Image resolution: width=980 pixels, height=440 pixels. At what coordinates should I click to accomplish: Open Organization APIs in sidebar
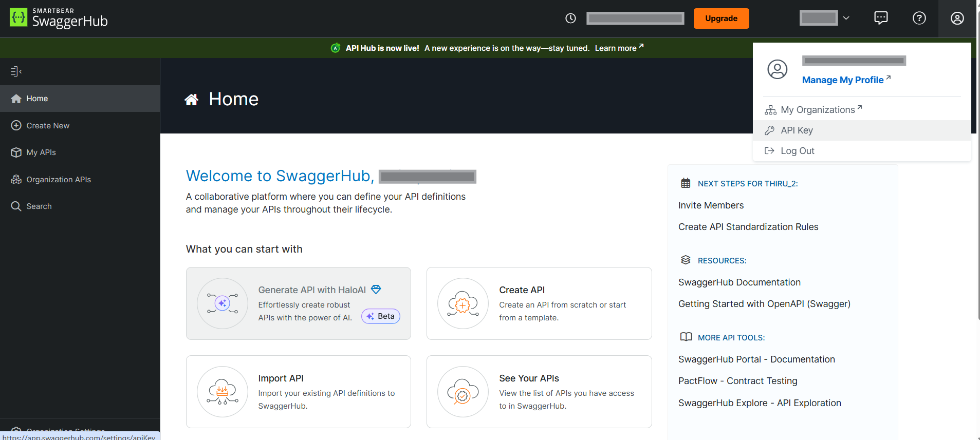coord(80,179)
